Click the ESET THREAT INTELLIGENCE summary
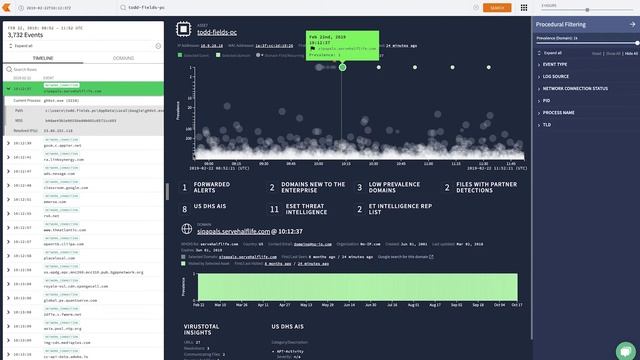Image resolution: width=640 pixels, height=360 pixels. pyautogui.click(x=298, y=209)
